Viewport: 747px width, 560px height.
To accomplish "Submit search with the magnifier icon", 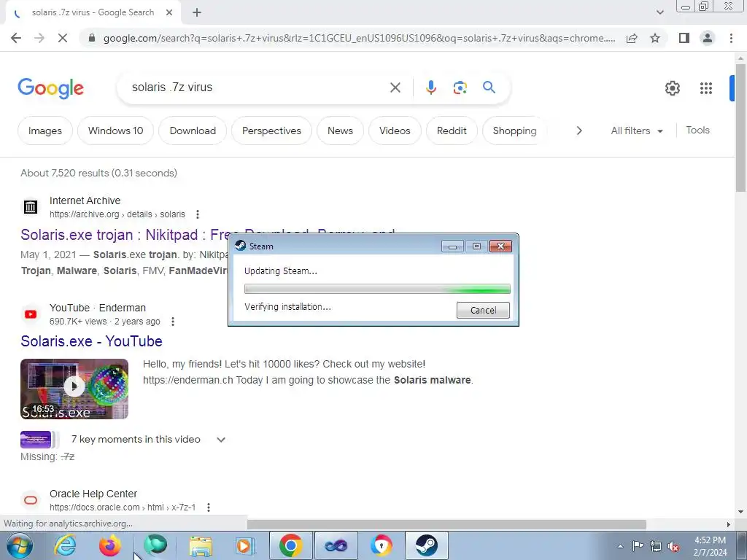I will coord(489,87).
